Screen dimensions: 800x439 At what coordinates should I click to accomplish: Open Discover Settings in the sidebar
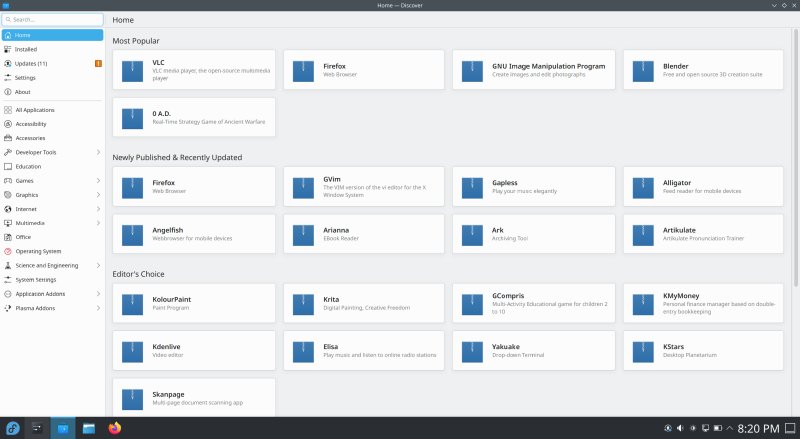[52, 78]
